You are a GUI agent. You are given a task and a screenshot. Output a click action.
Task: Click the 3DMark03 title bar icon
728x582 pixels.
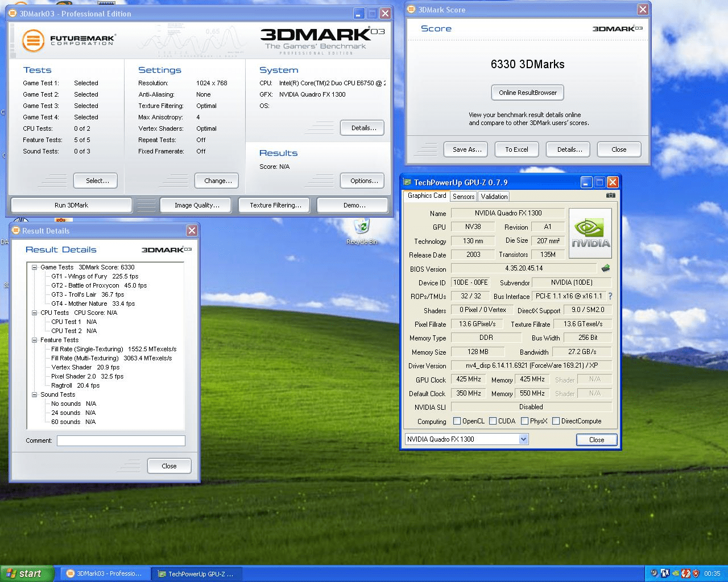coord(13,14)
